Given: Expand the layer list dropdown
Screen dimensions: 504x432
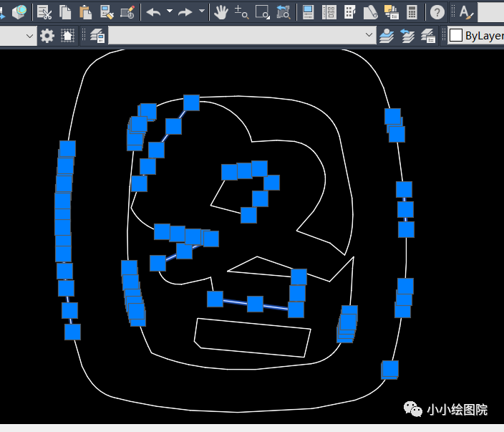Looking at the screenshot, I should (x=369, y=34).
